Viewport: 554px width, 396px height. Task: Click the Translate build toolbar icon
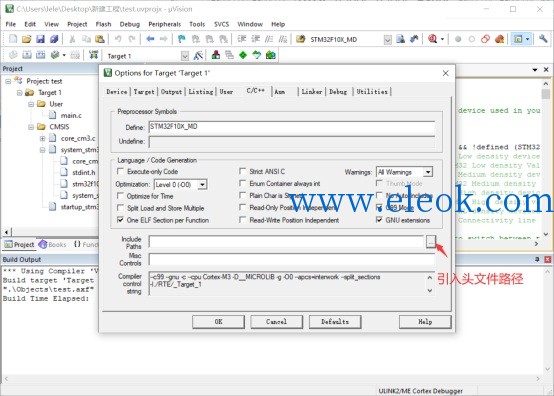(x=13, y=55)
